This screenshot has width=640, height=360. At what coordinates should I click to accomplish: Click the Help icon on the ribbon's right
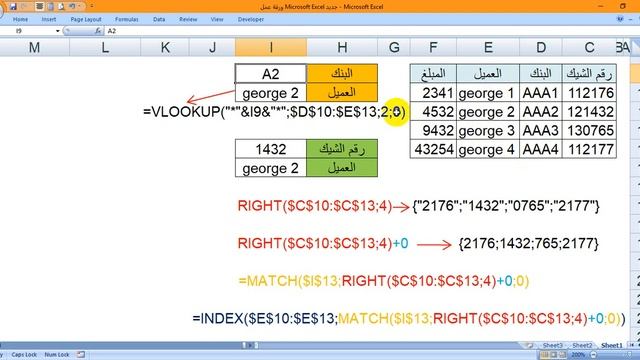[620, 19]
